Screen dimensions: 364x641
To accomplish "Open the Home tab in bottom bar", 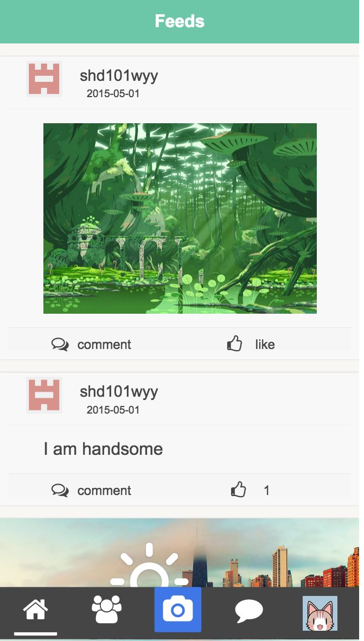I will coord(36,610).
